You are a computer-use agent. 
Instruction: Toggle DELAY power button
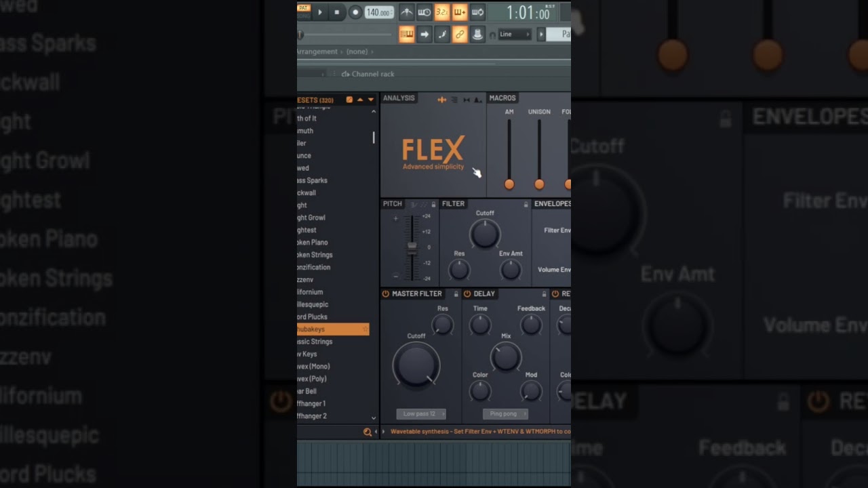point(467,293)
